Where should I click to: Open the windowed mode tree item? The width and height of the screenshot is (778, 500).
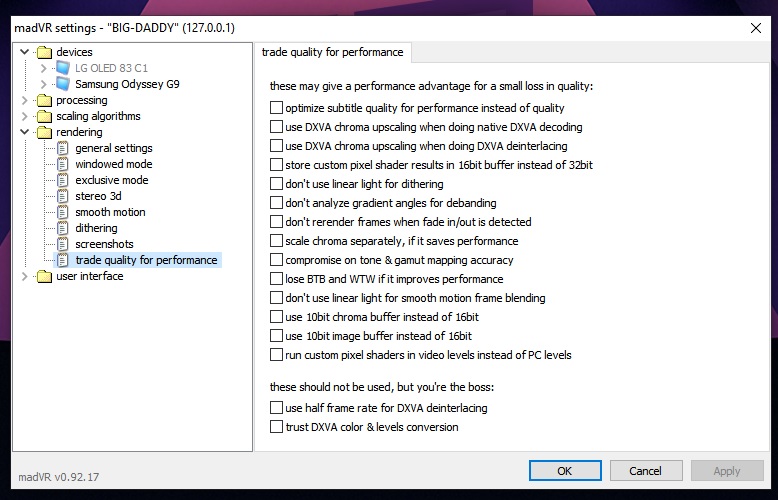pyautogui.click(x=114, y=164)
